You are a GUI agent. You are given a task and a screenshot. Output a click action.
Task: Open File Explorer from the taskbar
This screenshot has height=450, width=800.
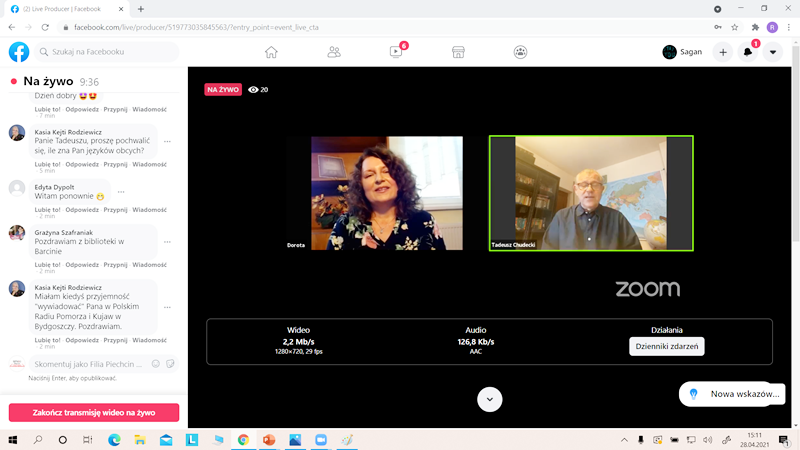point(140,440)
